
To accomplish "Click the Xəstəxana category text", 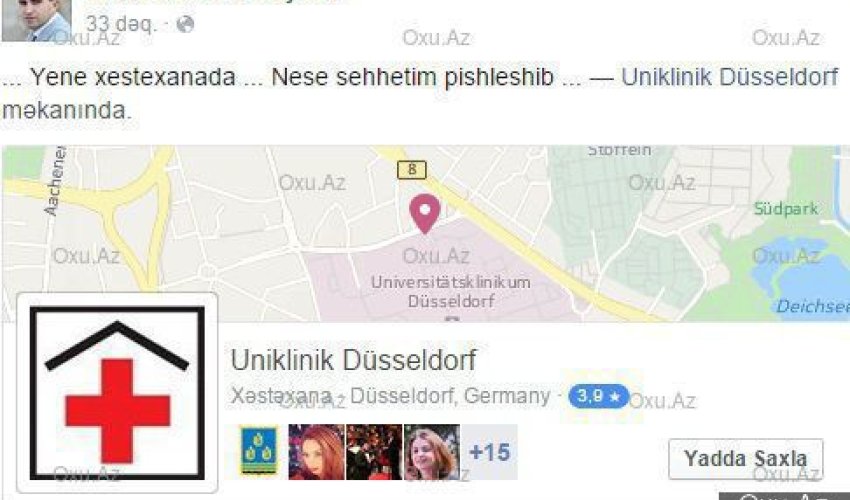I will tap(281, 396).
